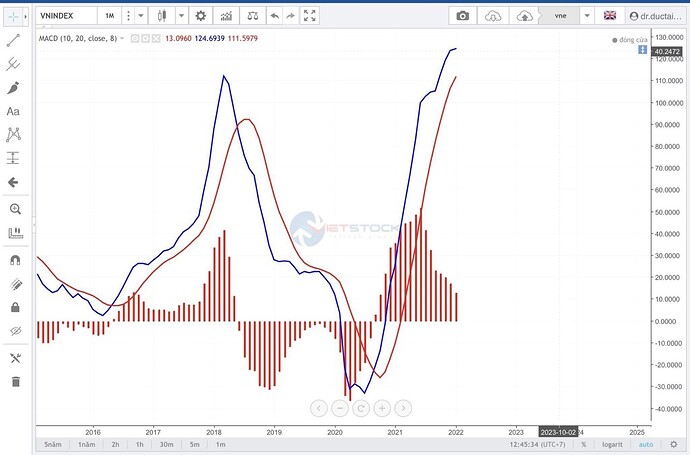Image resolution: width=690 pixels, height=455 pixels.
Task: Select the trend line drawing tool
Action: click(14, 40)
